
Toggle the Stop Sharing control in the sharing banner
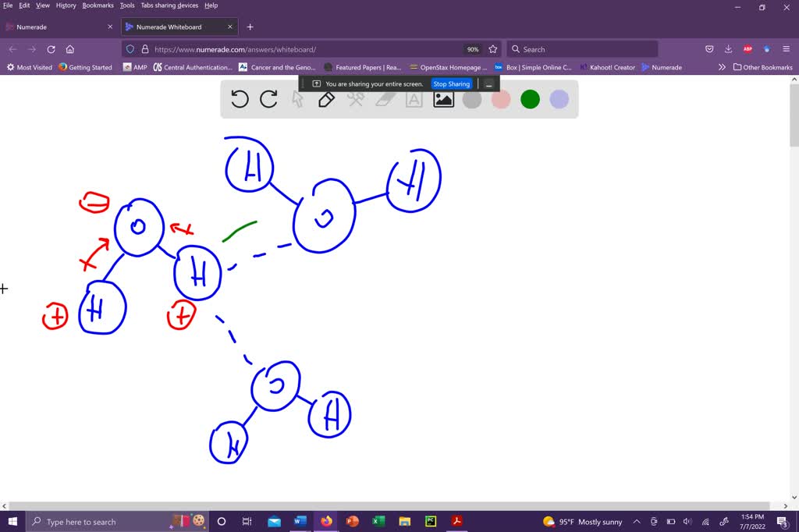pyautogui.click(x=451, y=83)
